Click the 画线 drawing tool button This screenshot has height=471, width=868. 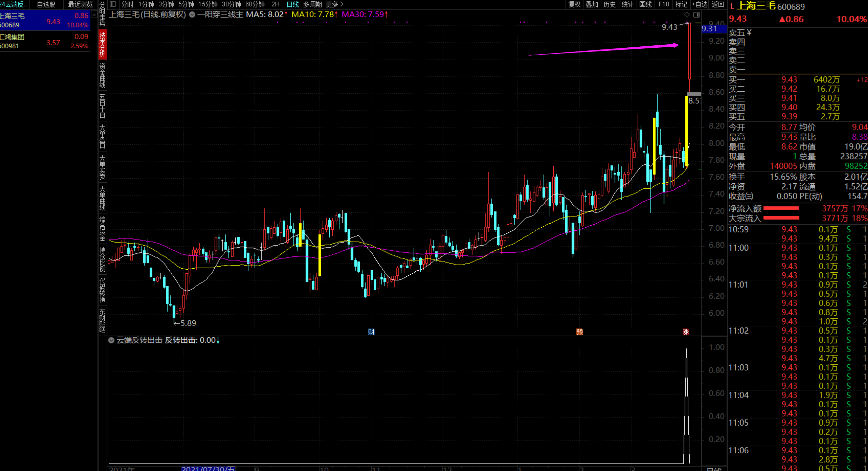point(645,4)
